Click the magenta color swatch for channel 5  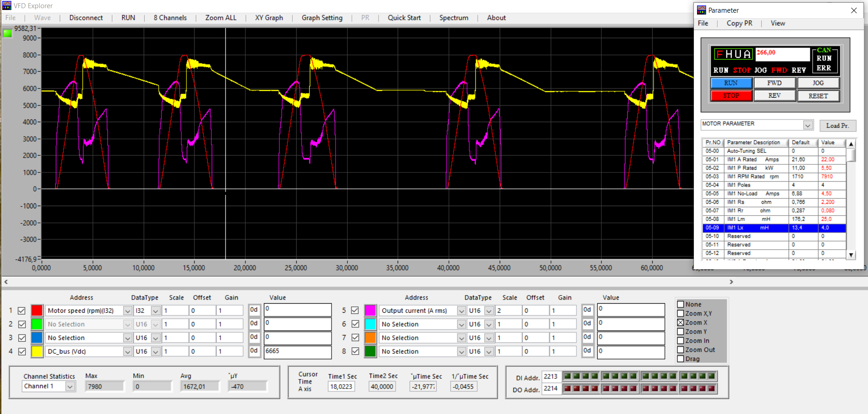(370, 311)
